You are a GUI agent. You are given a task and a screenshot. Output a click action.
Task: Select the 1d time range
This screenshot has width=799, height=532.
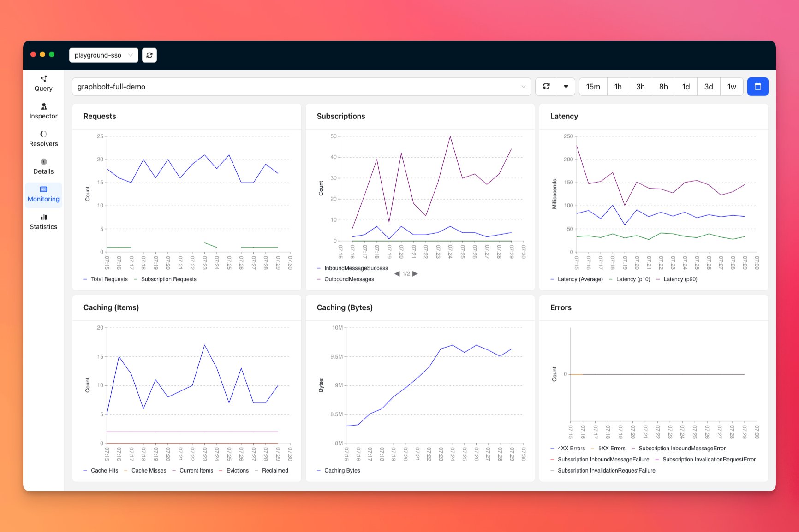click(x=686, y=87)
